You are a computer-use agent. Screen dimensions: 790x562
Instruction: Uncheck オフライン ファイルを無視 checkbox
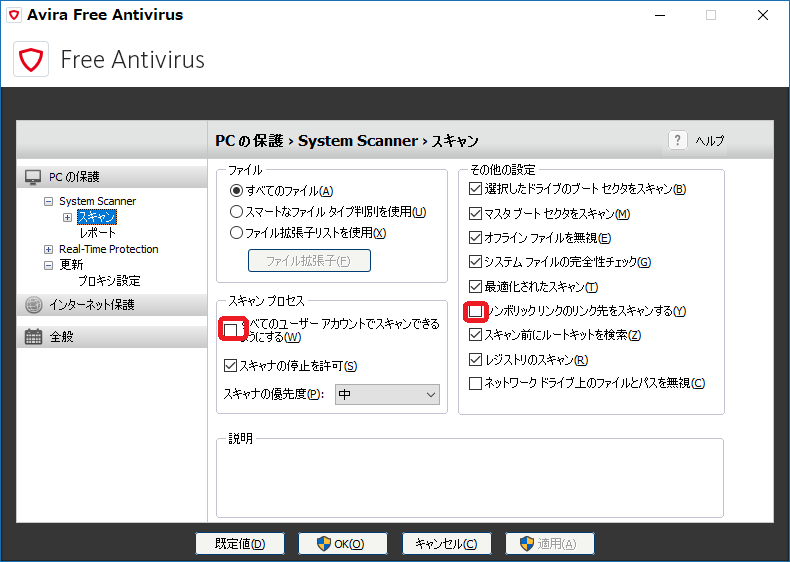pos(475,237)
